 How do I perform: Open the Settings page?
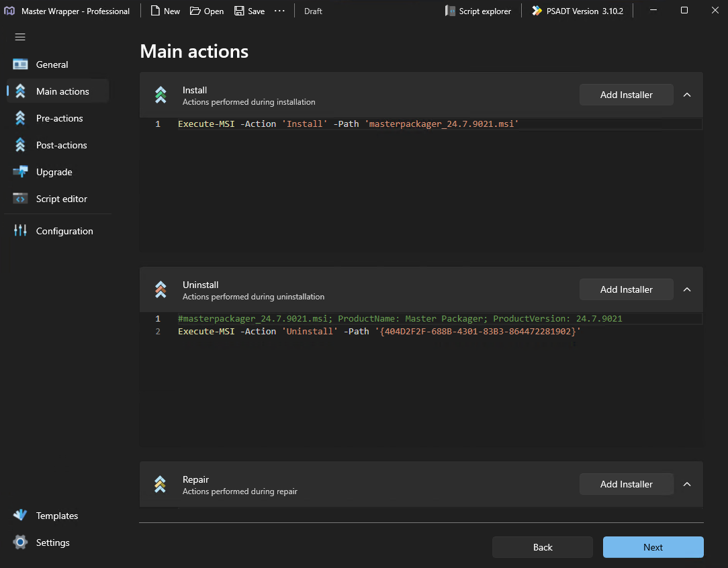coord(58,542)
